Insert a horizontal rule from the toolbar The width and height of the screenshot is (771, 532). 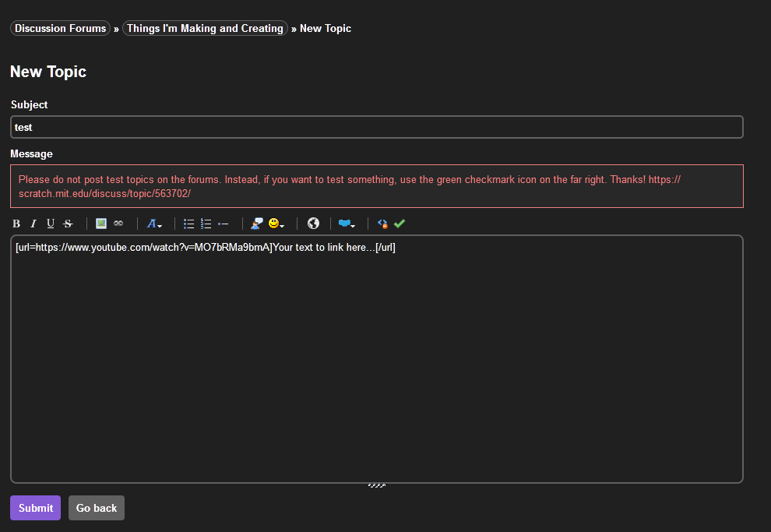223,224
